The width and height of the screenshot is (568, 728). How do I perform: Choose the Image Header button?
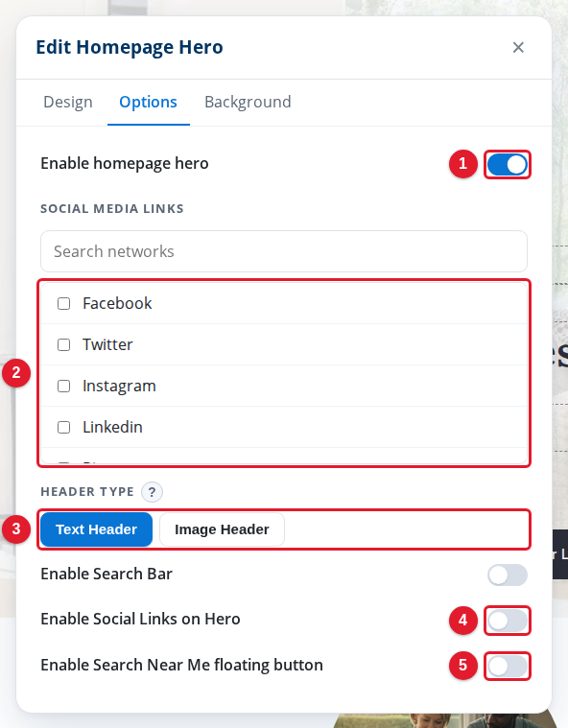tap(222, 529)
